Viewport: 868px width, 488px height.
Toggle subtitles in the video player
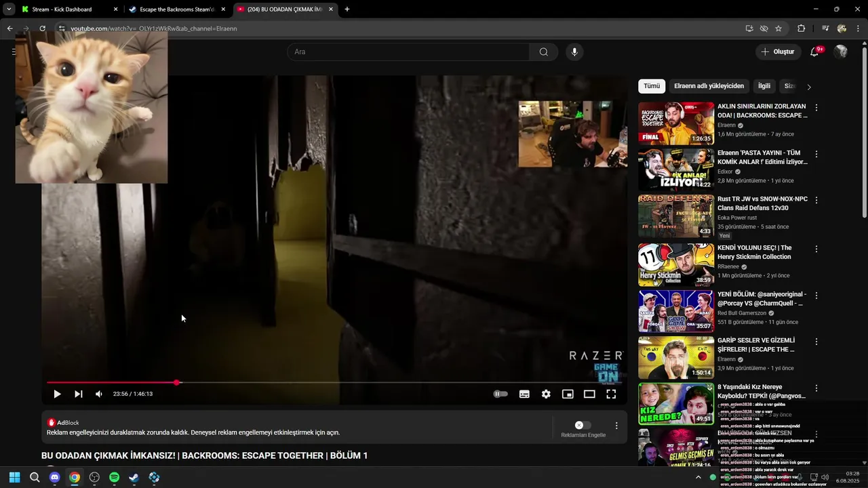point(524,394)
